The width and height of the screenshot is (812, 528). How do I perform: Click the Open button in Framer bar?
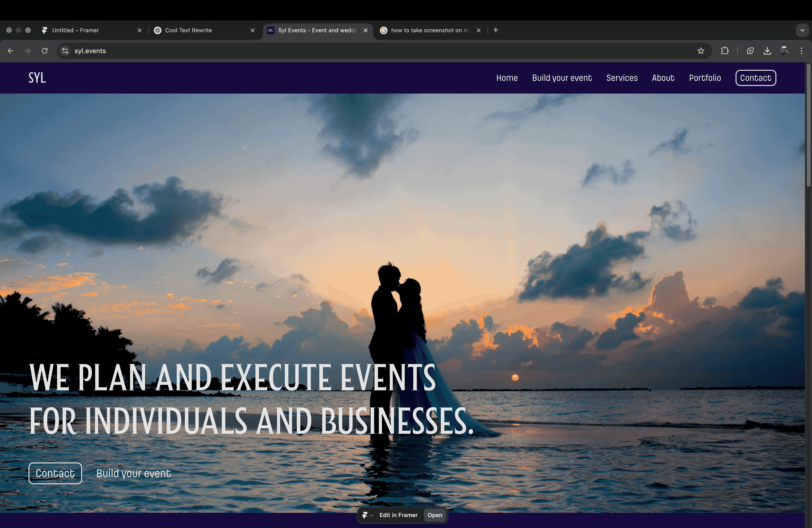(x=435, y=515)
